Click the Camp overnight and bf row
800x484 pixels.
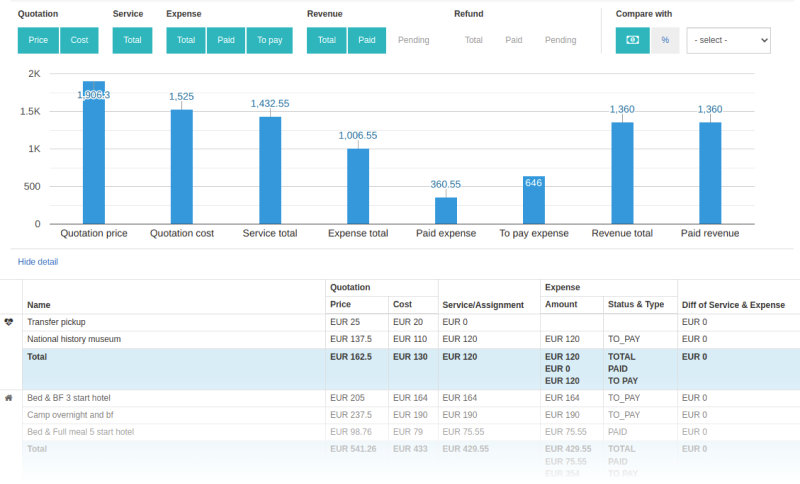(70, 415)
